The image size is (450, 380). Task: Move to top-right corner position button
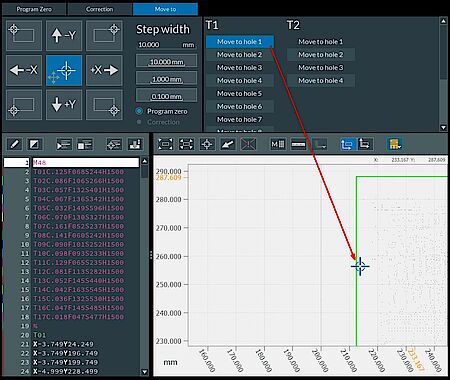point(104,35)
